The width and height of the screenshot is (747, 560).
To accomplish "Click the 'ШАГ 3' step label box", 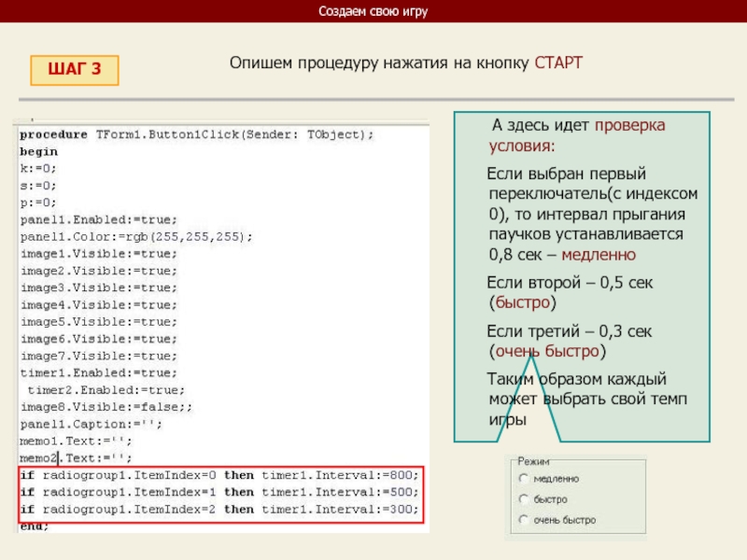I will click(75, 70).
